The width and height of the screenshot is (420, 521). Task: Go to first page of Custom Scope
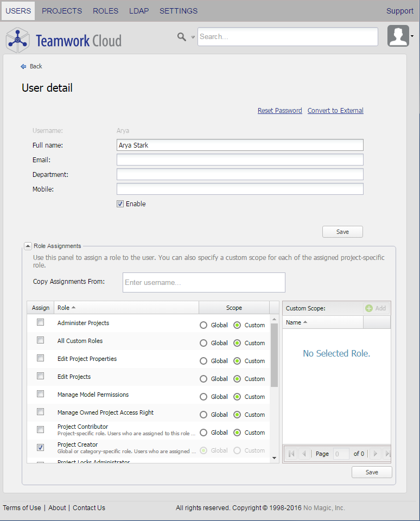click(x=291, y=454)
